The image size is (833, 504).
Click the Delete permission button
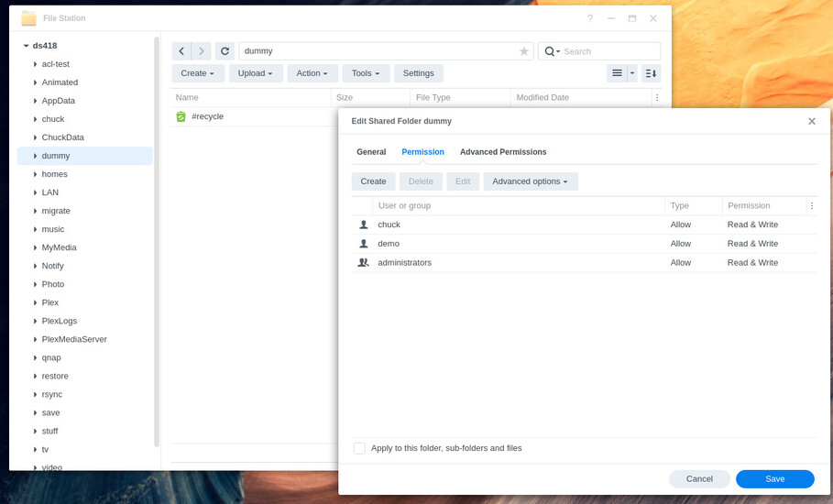(421, 181)
